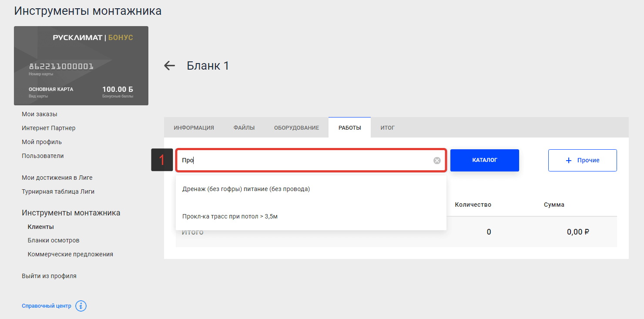Choose suggestion Дренаж (без гофры) питание
Image resolution: width=644 pixels, height=319 pixels.
click(x=311, y=189)
